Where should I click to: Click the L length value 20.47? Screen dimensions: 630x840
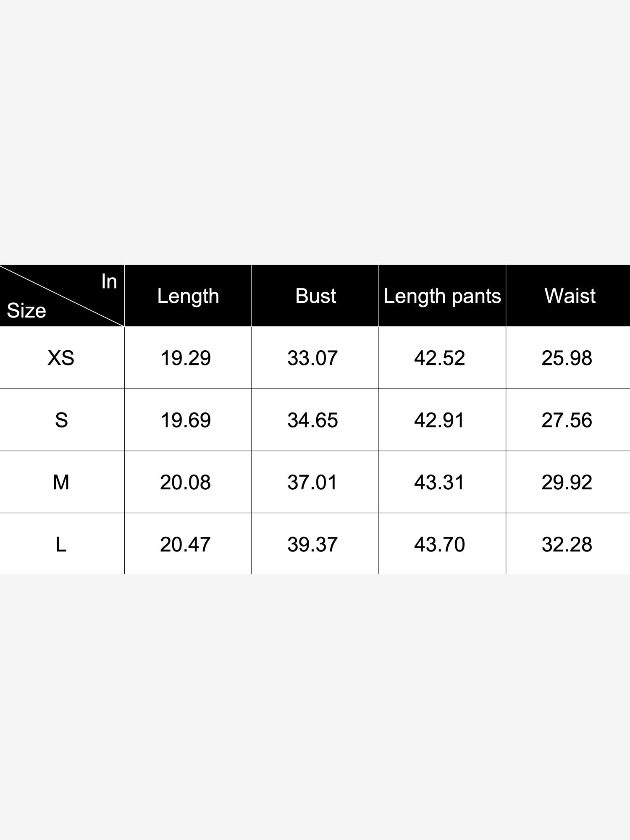(x=185, y=545)
